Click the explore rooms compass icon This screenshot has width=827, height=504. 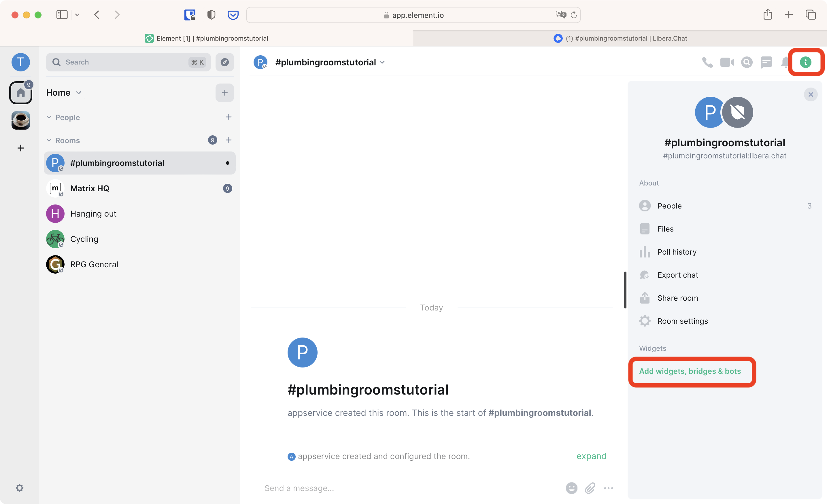(224, 62)
